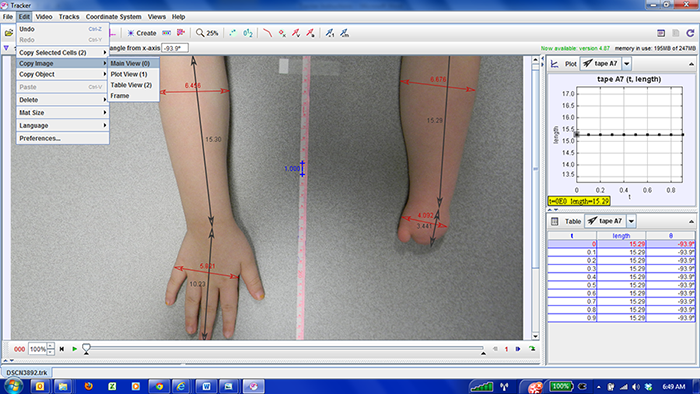Viewport: 700px width, 394px height.
Task: Toggle track control icon next to Create
Action: click(x=167, y=33)
